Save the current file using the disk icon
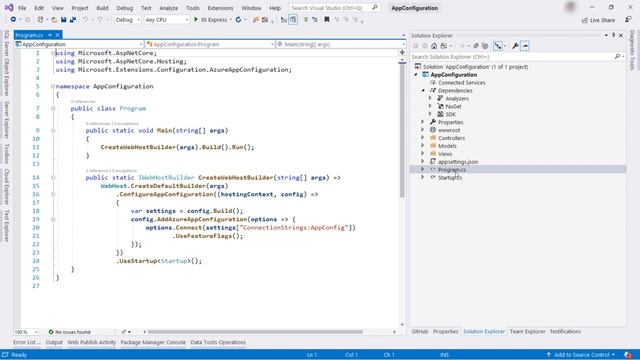The height and width of the screenshot is (360, 640). click(64, 20)
